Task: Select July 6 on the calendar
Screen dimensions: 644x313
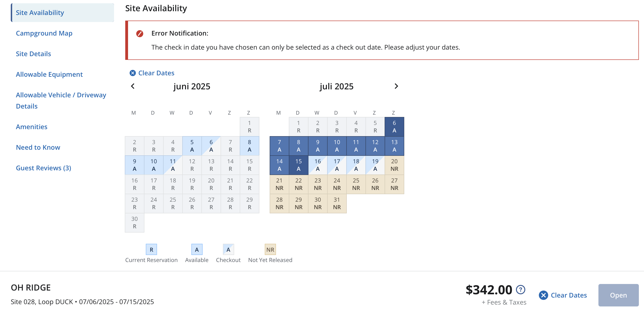Action: point(394,127)
